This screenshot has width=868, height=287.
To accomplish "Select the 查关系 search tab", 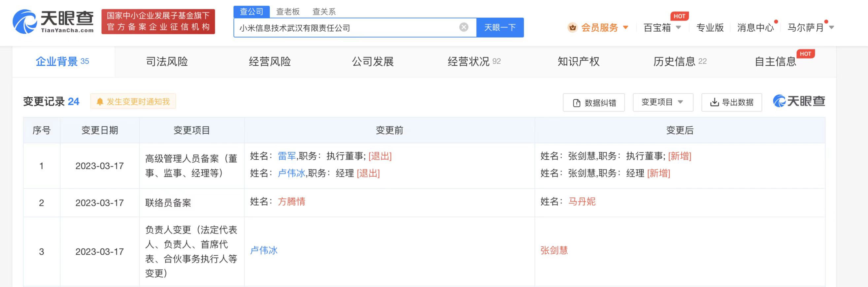I will point(324,12).
